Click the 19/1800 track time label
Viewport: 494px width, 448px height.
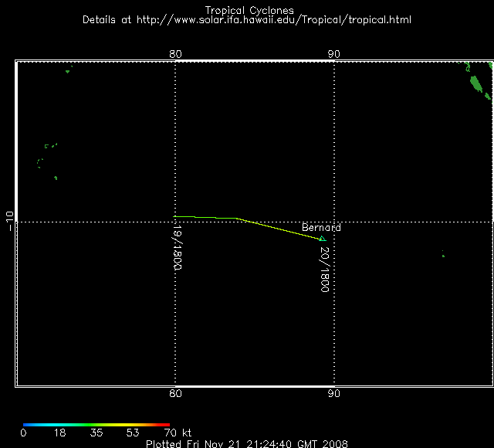tap(178, 247)
